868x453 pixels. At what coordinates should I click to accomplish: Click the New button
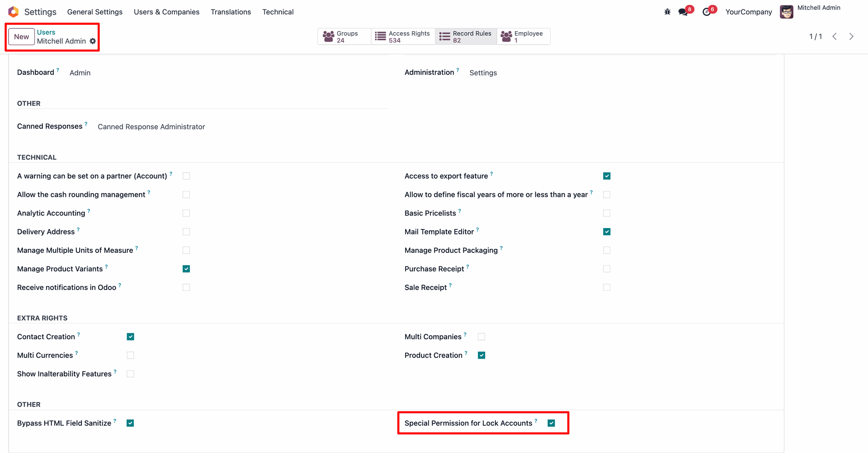click(21, 37)
